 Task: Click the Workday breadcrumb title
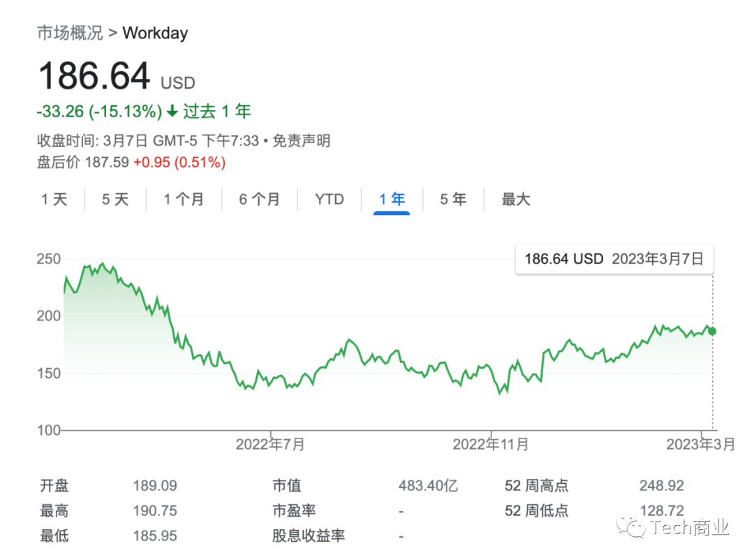click(155, 33)
